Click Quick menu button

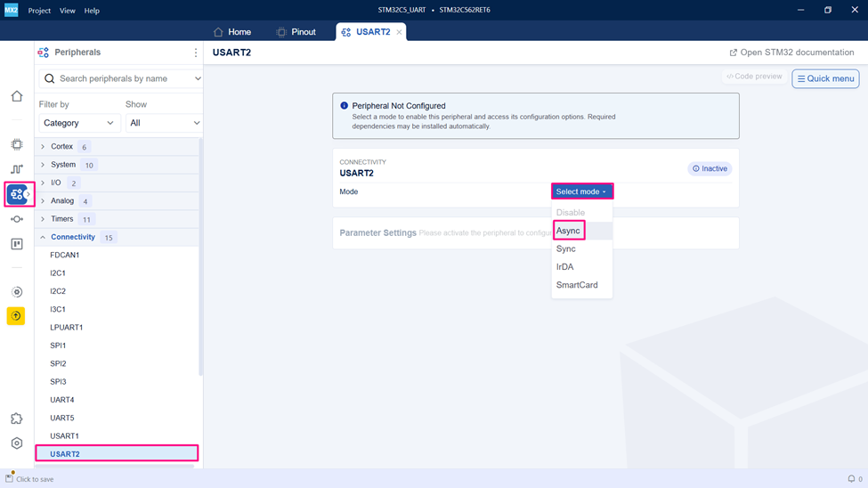825,78
